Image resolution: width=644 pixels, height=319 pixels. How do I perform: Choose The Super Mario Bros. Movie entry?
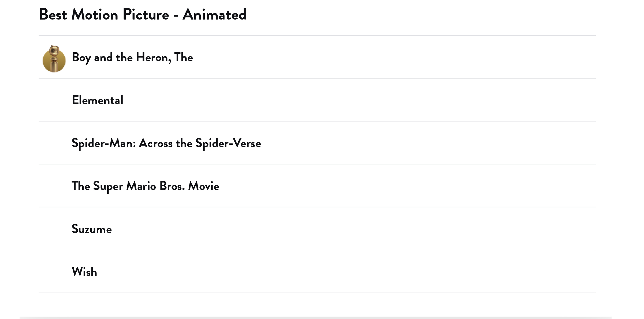(145, 186)
